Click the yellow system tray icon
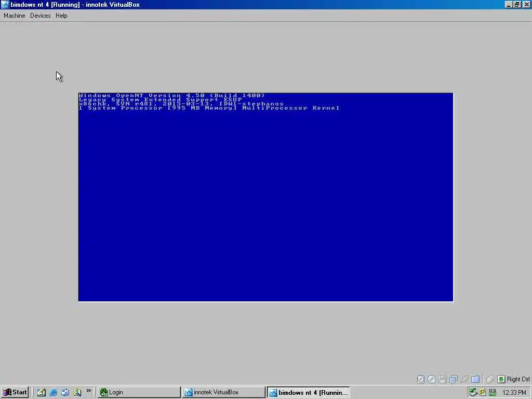This screenshot has width=532, height=399. 483,392
